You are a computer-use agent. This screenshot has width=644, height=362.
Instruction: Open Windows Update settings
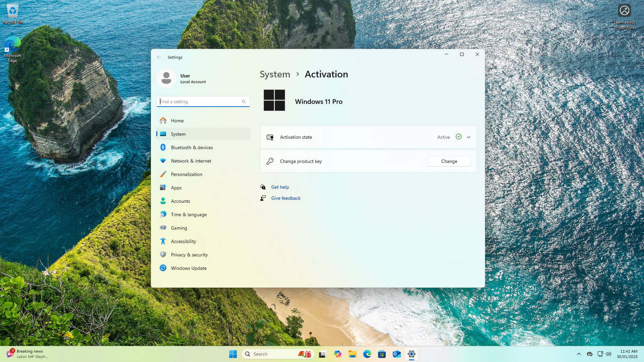tap(203, 268)
